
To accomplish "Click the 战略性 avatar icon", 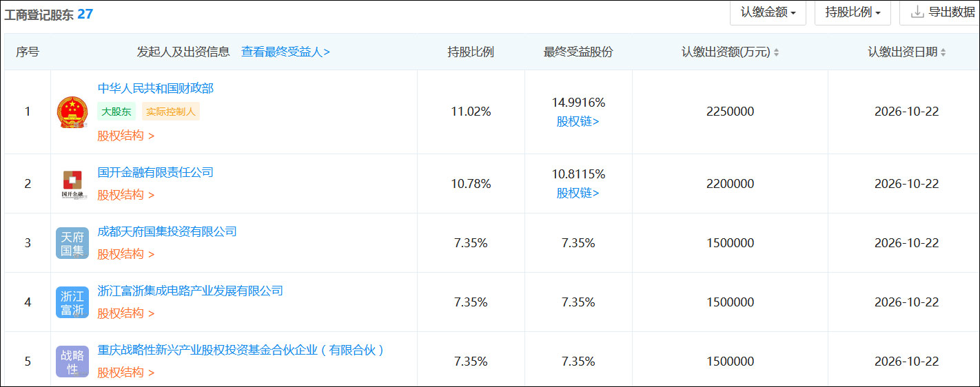I will pos(72,362).
